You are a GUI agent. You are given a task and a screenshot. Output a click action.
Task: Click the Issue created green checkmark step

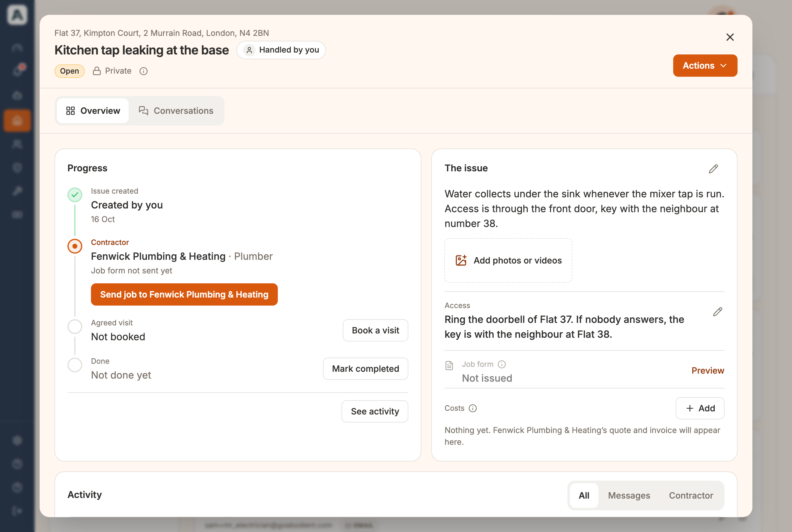click(75, 195)
